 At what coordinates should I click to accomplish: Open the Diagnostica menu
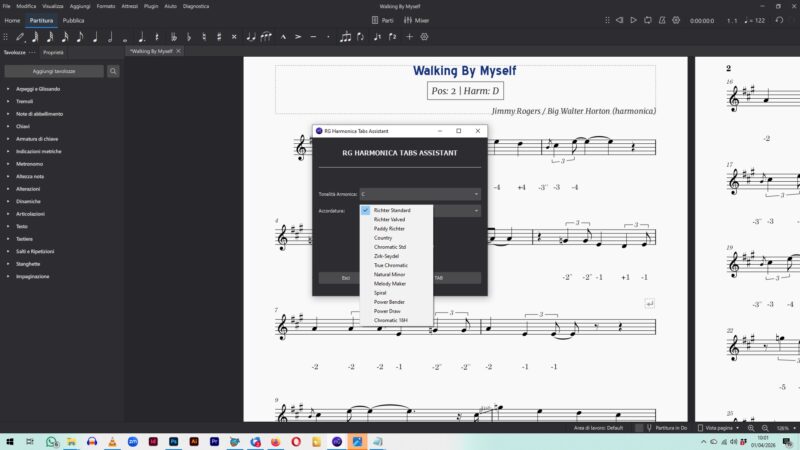click(x=196, y=6)
